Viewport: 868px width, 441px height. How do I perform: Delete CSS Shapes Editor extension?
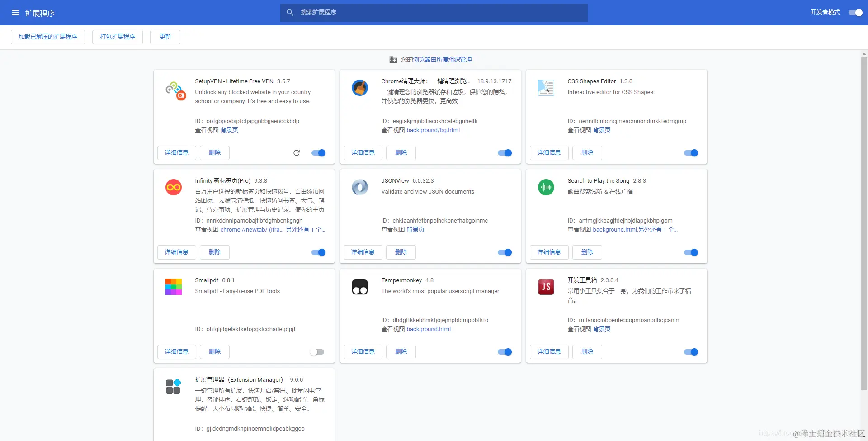coord(587,153)
